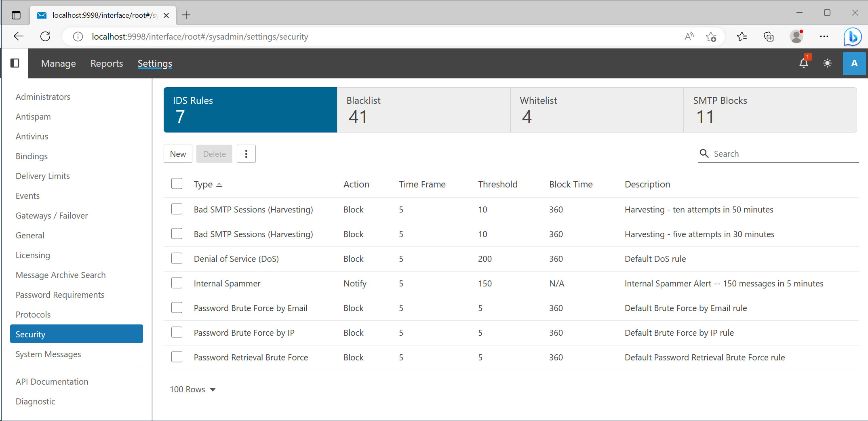
Task: Click the browser refresh icon
Action: coord(45,37)
